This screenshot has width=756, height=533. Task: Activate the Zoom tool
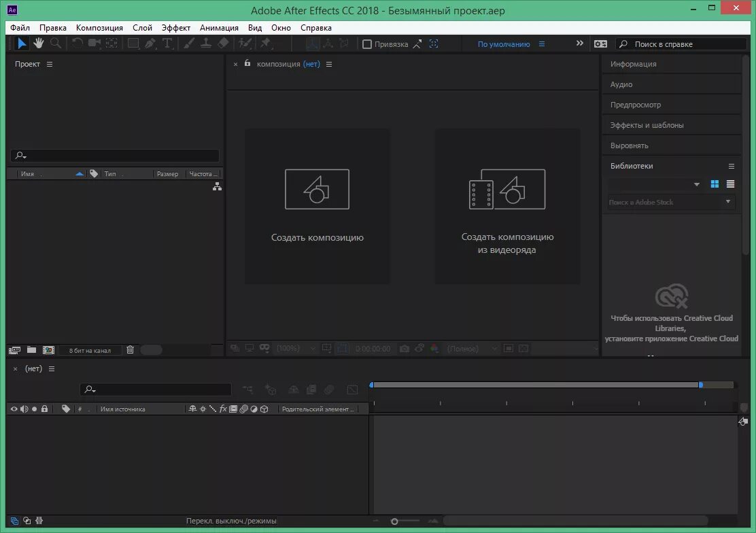coord(56,43)
